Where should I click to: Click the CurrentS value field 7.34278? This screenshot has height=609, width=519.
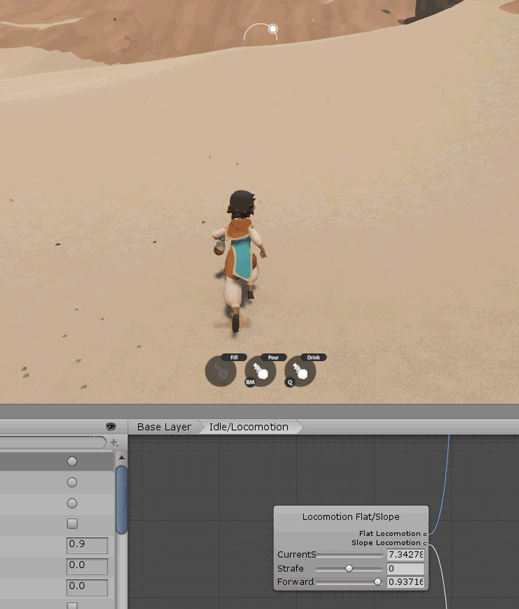[x=406, y=555]
